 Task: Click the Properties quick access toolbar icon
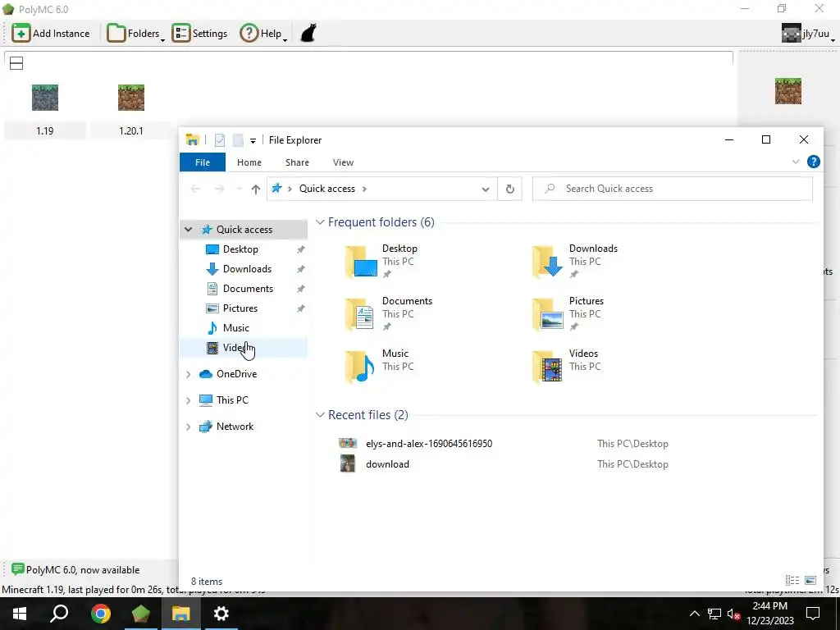coord(220,139)
